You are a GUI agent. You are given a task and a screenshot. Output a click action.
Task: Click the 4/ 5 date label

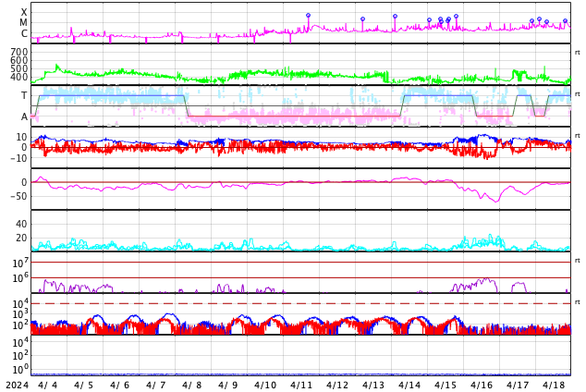(84, 385)
